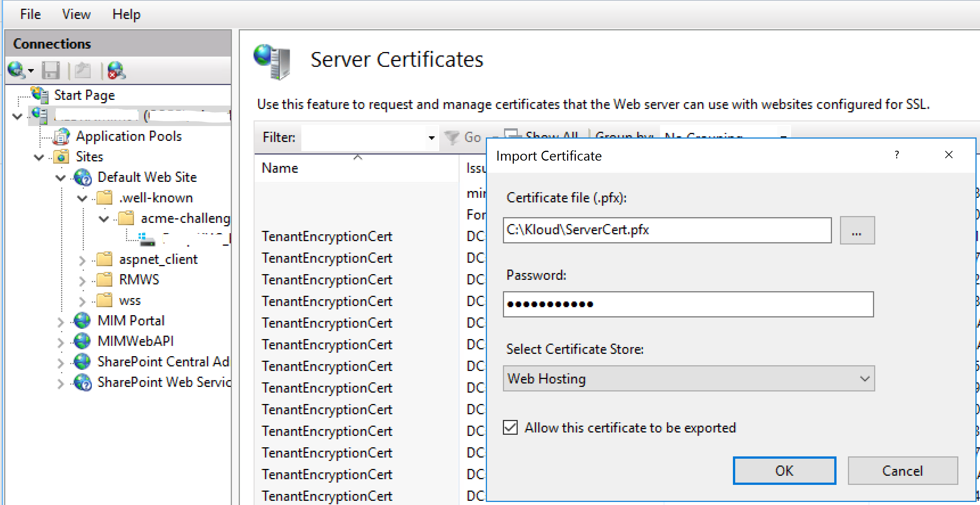The height and width of the screenshot is (505, 980).
Task: Click the browse ellipsis button for pfx file
Action: point(857,230)
